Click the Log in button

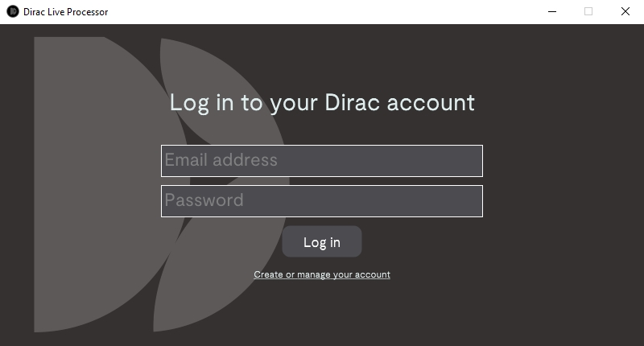tap(321, 241)
